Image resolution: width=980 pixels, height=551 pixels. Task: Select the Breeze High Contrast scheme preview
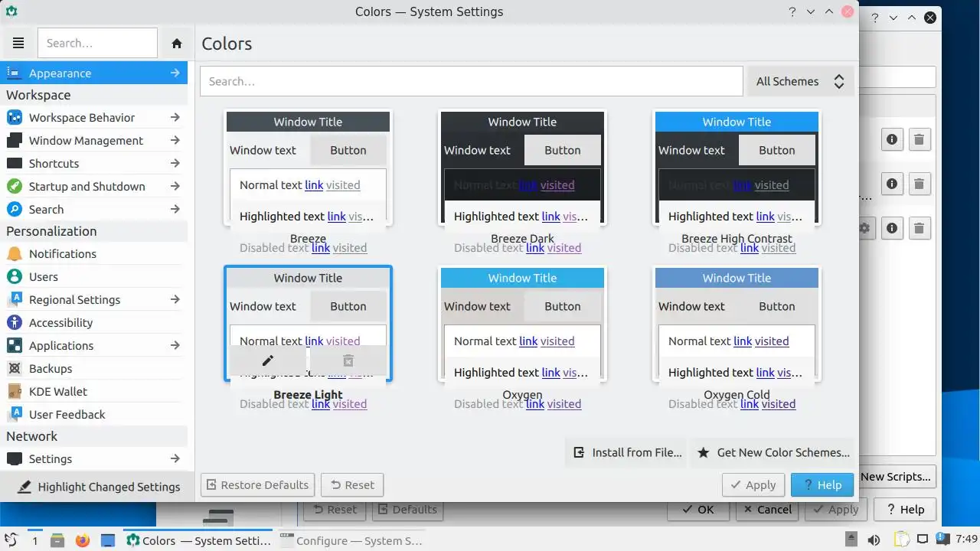coord(737,168)
